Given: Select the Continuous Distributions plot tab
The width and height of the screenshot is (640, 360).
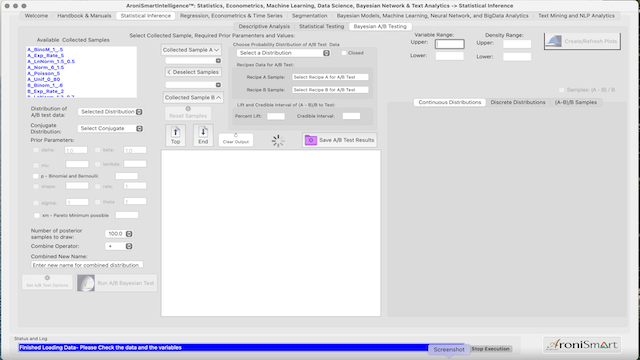Looking at the screenshot, I should pyautogui.click(x=449, y=102).
